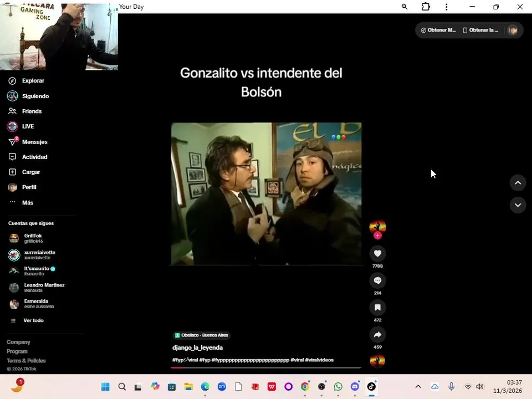The width and height of the screenshot is (532, 399).
Task: Pause the playing video
Action: (267, 194)
